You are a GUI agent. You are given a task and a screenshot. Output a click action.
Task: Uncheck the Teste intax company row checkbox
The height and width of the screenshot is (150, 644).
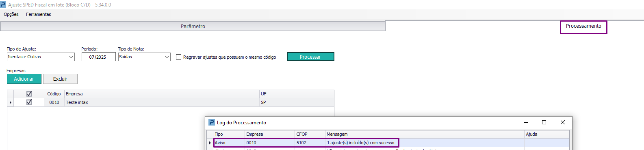(29, 102)
